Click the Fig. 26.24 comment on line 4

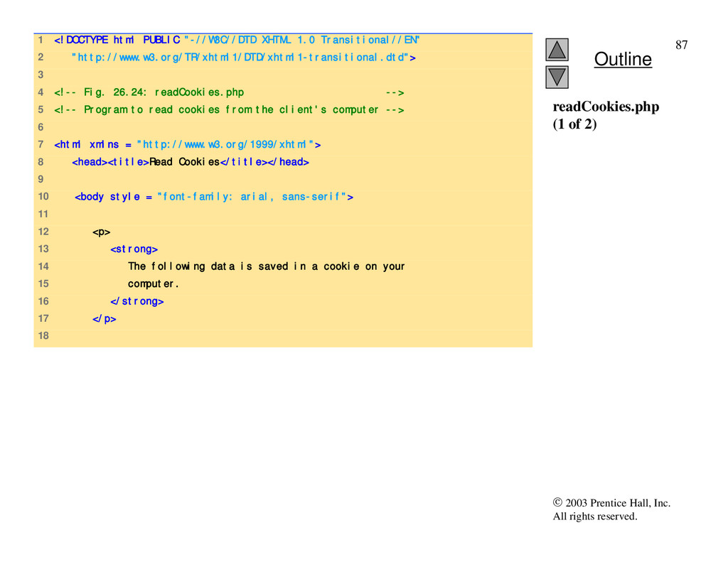[x=229, y=92]
